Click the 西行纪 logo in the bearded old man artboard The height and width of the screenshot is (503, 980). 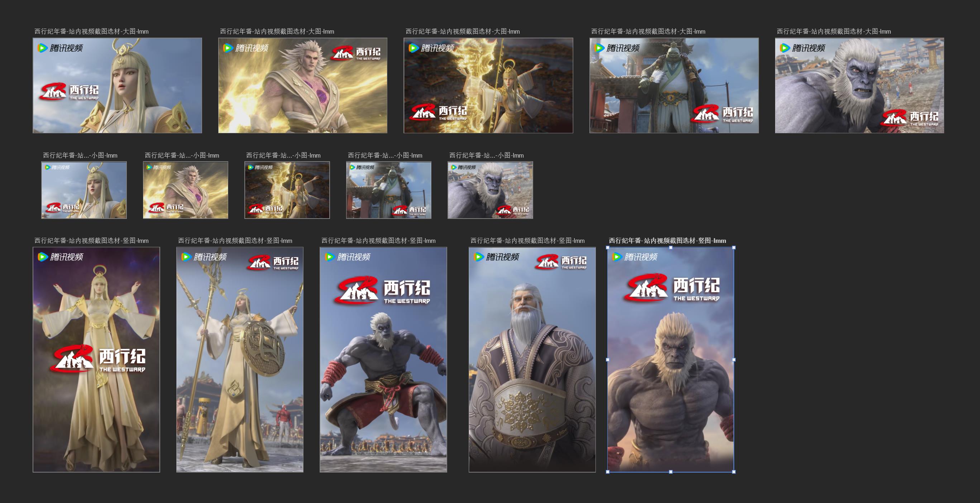(561, 262)
